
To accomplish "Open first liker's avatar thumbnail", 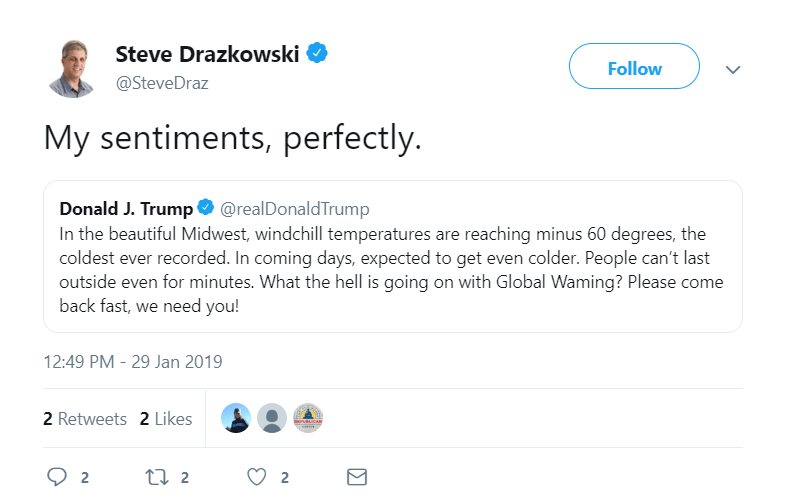I will pyautogui.click(x=236, y=418).
